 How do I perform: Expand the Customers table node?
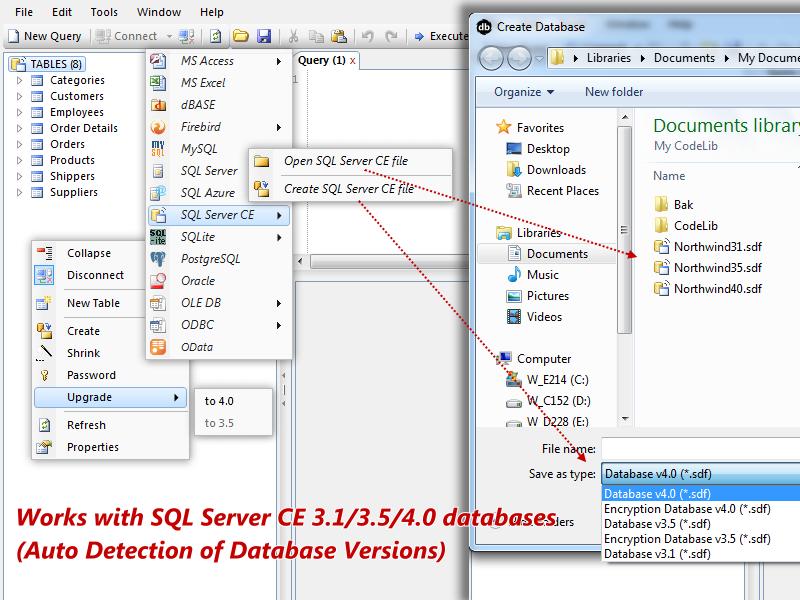19,96
